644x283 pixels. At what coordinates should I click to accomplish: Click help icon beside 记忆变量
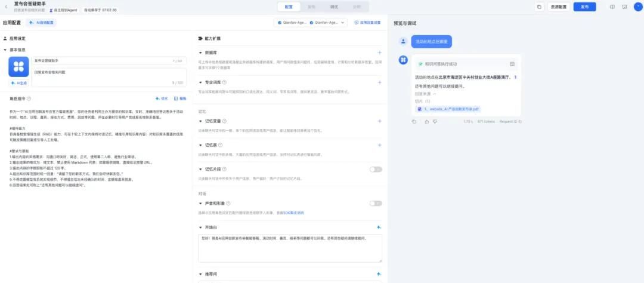tap(224, 121)
